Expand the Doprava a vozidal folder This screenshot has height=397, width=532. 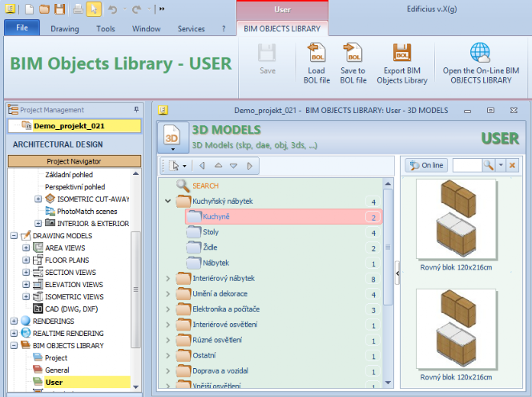(167, 371)
